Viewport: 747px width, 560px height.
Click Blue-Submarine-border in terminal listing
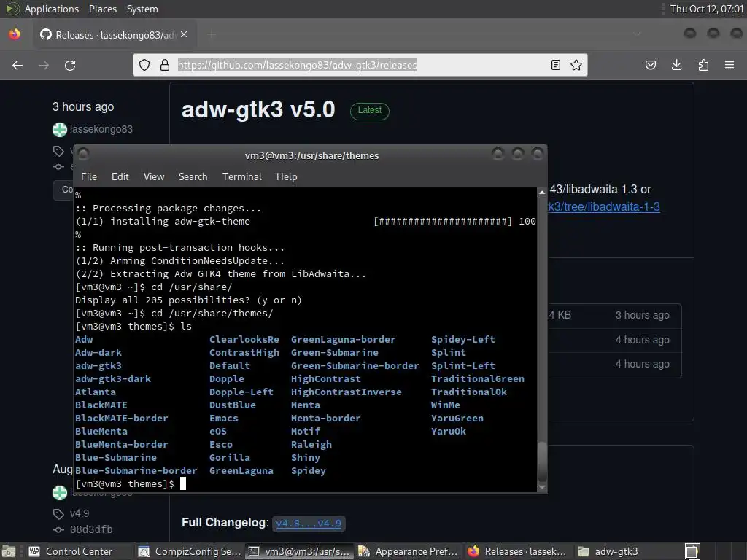click(136, 470)
